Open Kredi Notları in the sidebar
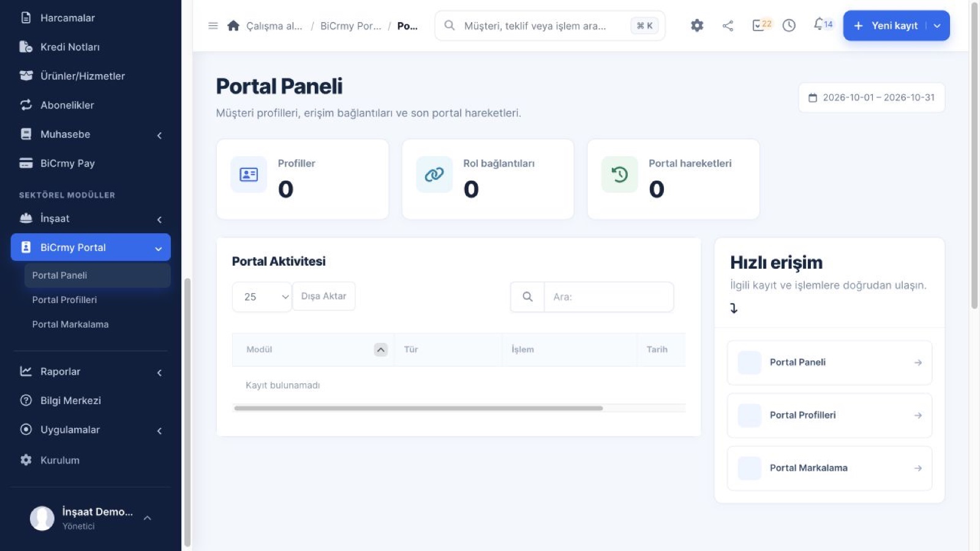The image size is (980, 551). click(91, 47)
